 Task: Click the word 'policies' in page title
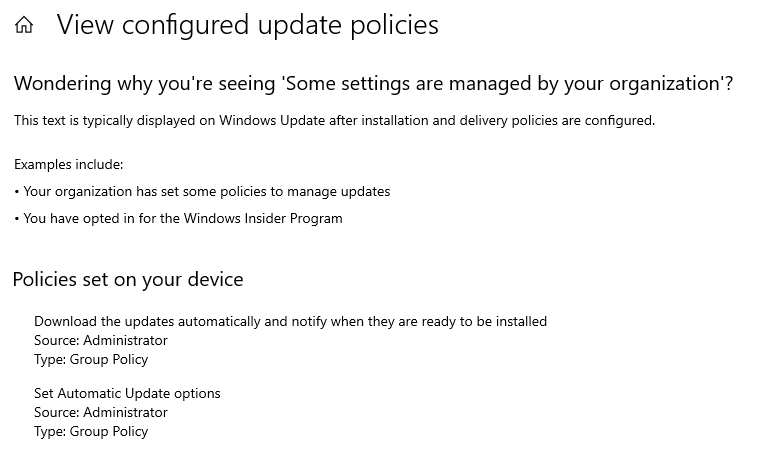tap(394, 25)
